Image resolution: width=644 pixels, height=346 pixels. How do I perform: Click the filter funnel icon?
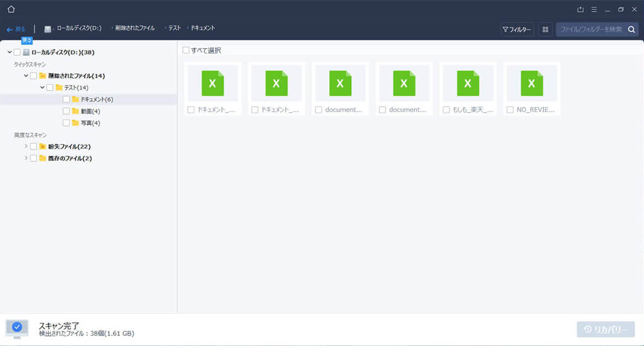click(x=517, y=29)
